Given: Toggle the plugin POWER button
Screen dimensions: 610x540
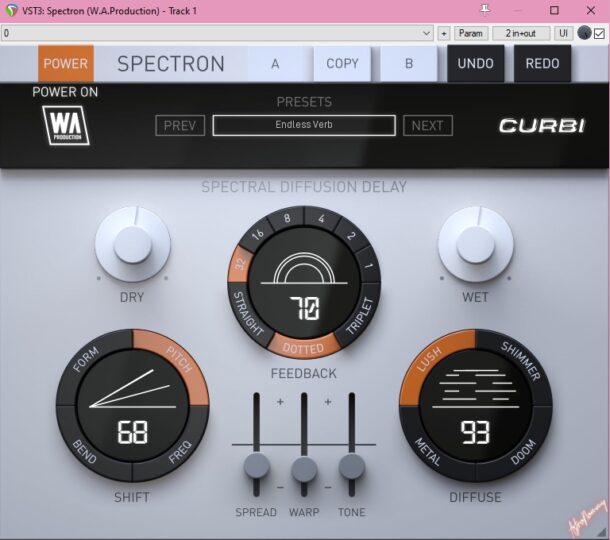Looking at the screenshot, I should point(66,63).
